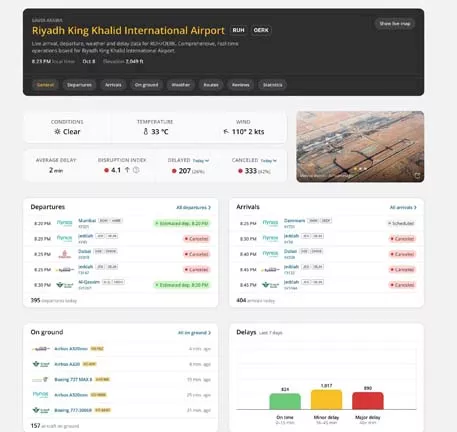Click flynas logo on Dammam arrival row
Screen dimensions: 457x432
click(270, 223)
